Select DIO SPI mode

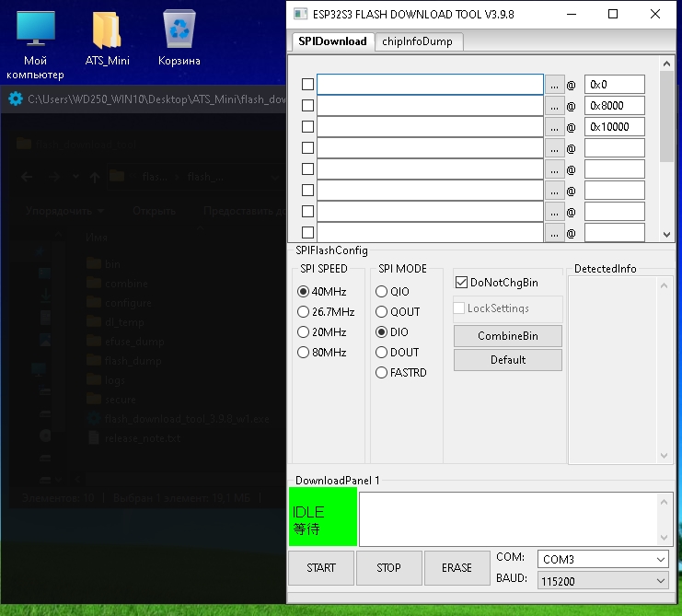[x=392, y=332]
